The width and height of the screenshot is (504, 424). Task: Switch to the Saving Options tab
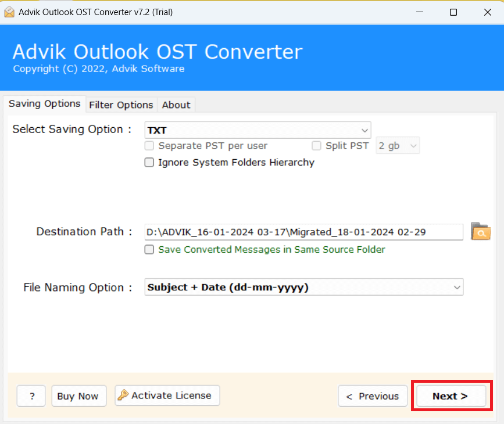[x=45, y=104]
